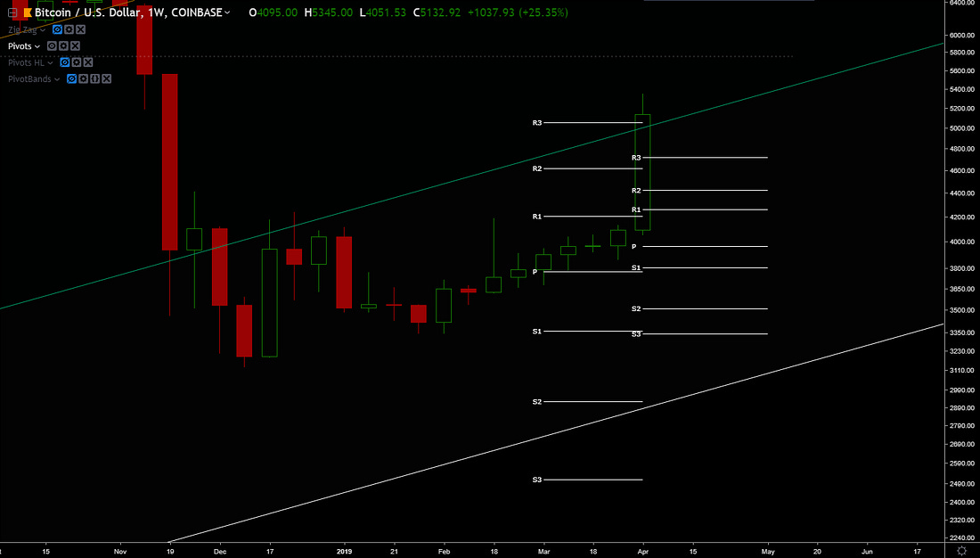This screenshot has width=980, height=558.
Task: Collapse the indicator legend with minus box
Action: (x=12, y=13)
